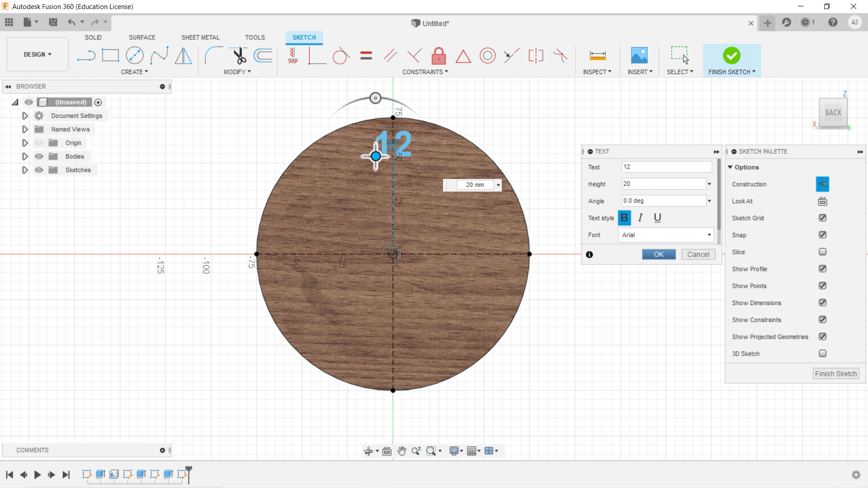
Task: Select the center diameter circle tool
Action: point(134,56)
